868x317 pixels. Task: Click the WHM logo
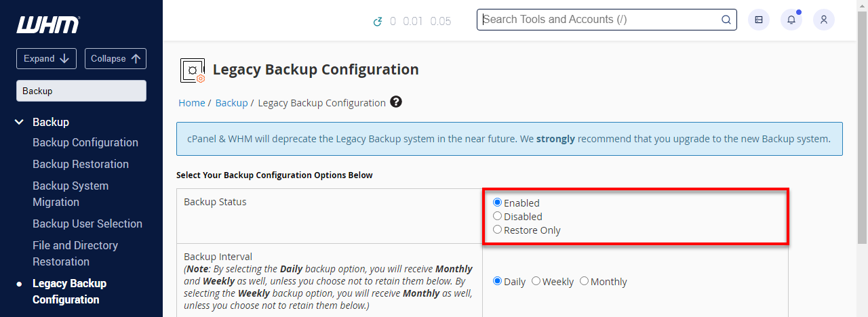[x=48, y=25]
